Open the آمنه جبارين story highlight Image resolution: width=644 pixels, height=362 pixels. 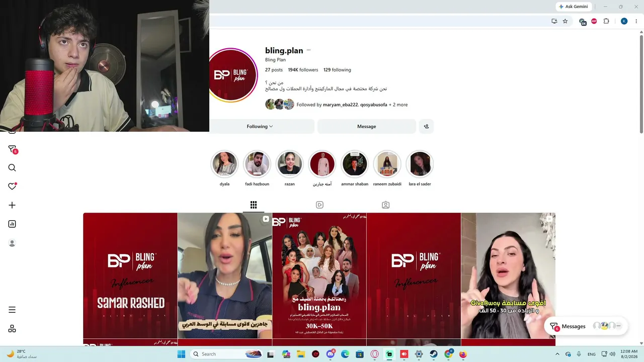[x=322, y=164]
